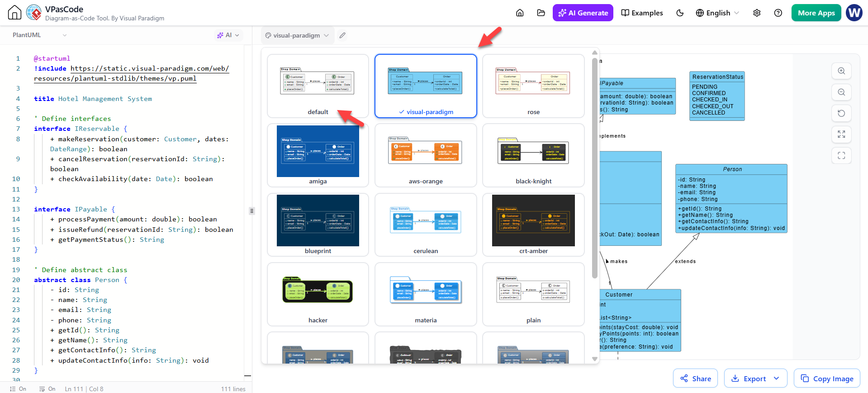
Task: Open settings via the gear icon
Action: (757, 13)
